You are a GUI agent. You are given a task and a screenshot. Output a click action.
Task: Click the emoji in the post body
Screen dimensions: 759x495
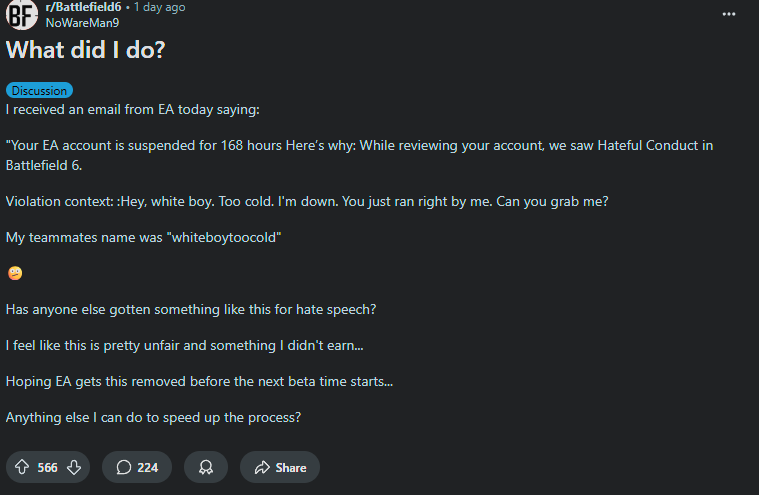[x=15, y=273]
